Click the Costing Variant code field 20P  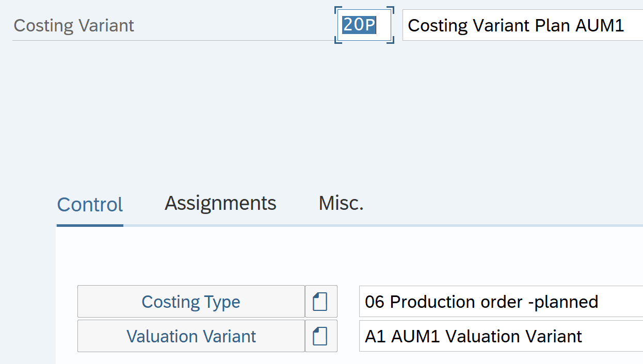click(364, 25)
